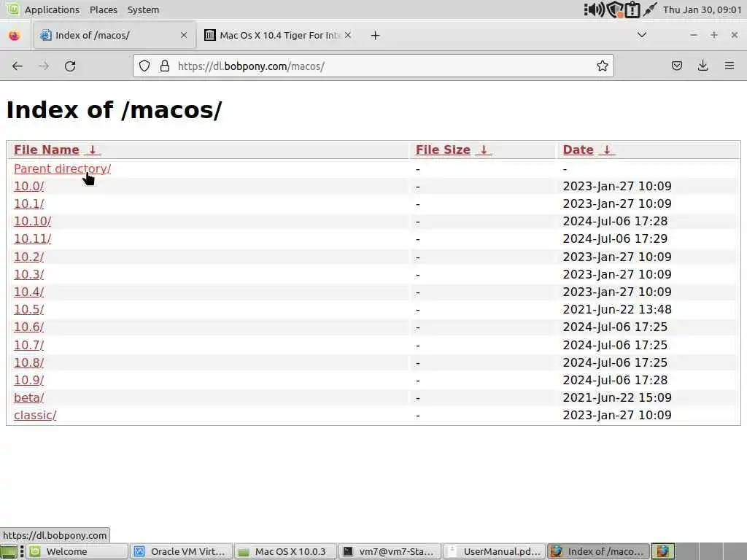Open the 10.10/ folder

click(32, 222)
